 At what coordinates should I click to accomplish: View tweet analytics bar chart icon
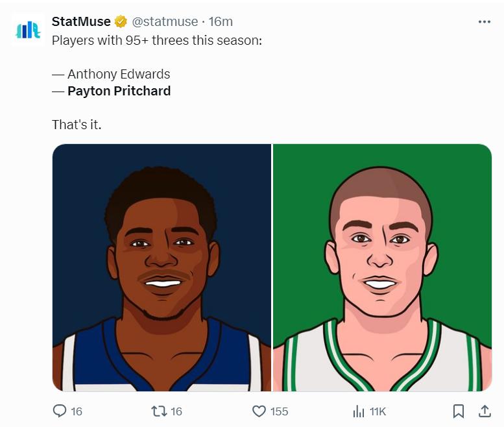[x=359, y=411]
